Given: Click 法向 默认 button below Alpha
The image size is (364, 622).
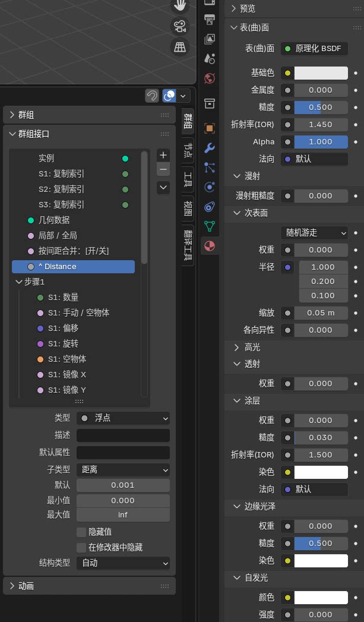Looking at the screenshot, I should (315, 159).
